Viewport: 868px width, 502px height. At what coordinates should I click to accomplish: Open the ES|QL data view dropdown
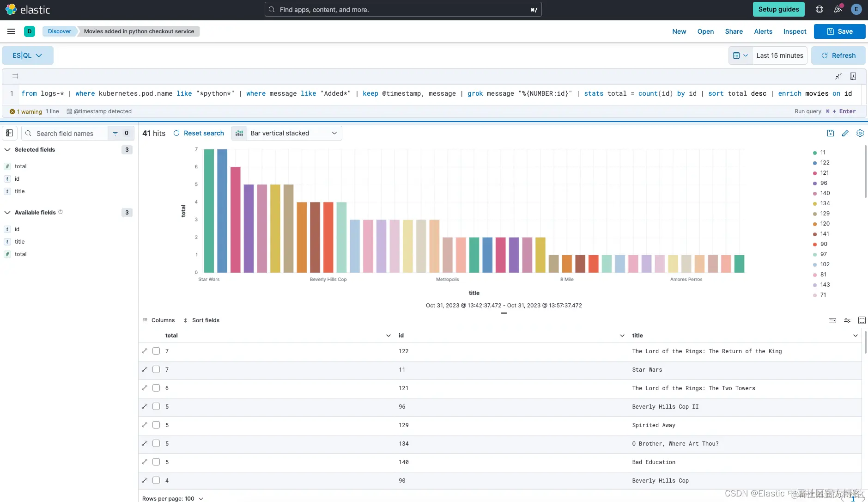[x=28, y=55]
